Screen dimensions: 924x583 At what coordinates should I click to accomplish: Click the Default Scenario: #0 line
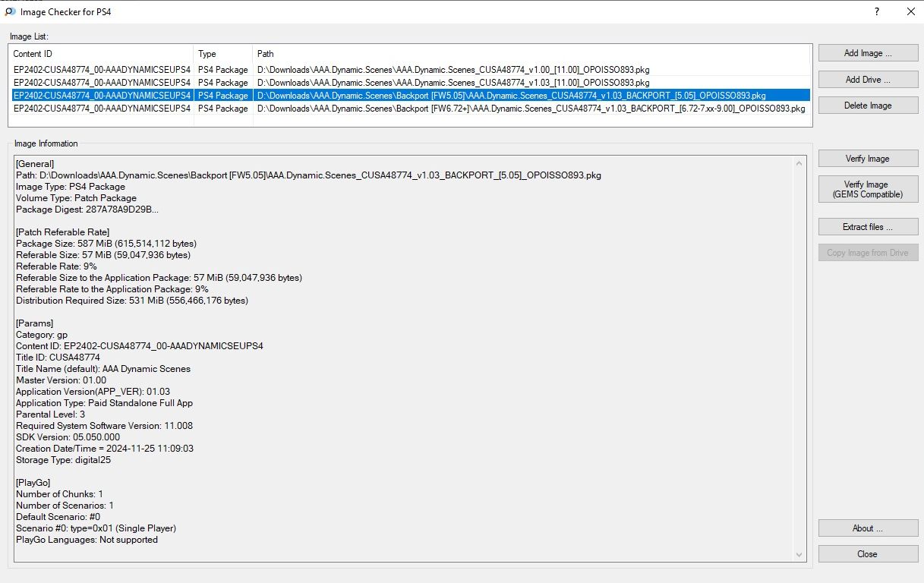pos(58,517)
